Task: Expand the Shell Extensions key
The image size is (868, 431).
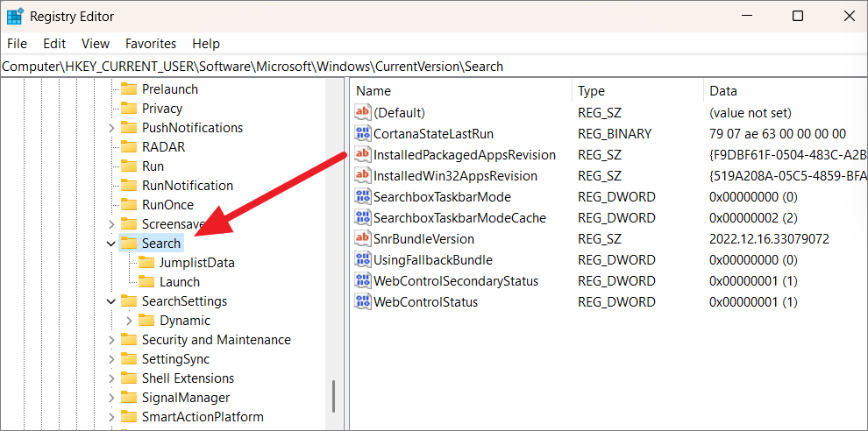Action: (x=111, y=378)
